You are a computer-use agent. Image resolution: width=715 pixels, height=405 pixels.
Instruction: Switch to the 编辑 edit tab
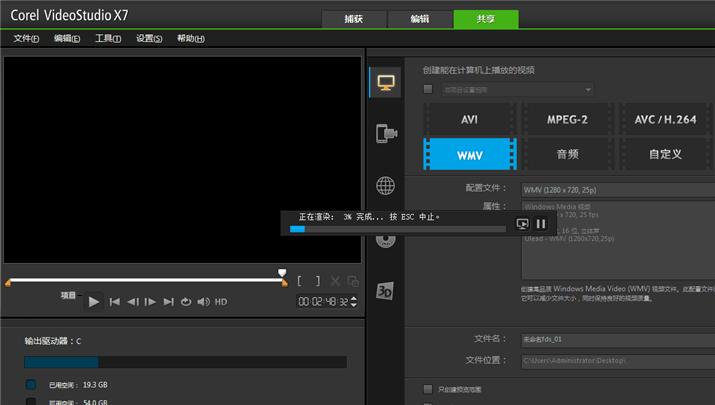tap(420, 19)
